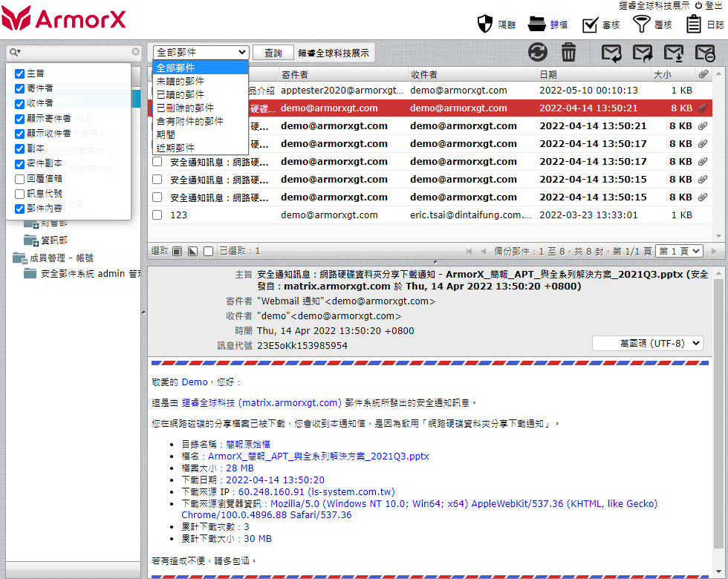The width and height of the screenshot is (728, 579).
Task: Click into the search input field
Action: (x=76, y=52)
